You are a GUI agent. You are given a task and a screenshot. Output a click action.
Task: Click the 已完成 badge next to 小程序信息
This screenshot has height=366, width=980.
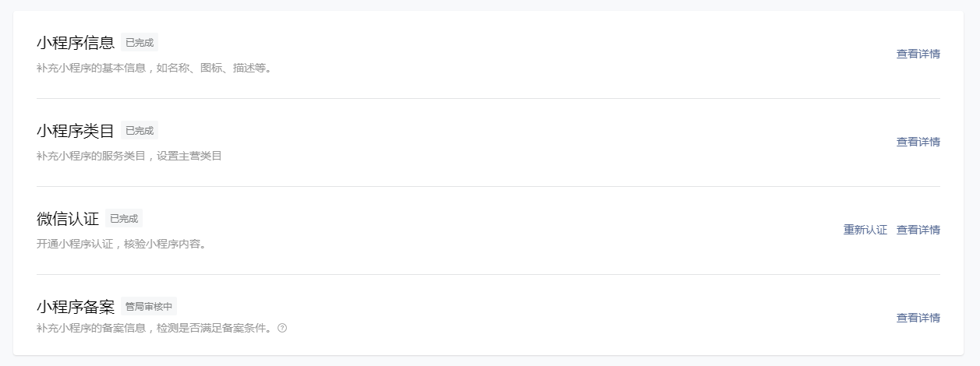[x=140, y=43]
